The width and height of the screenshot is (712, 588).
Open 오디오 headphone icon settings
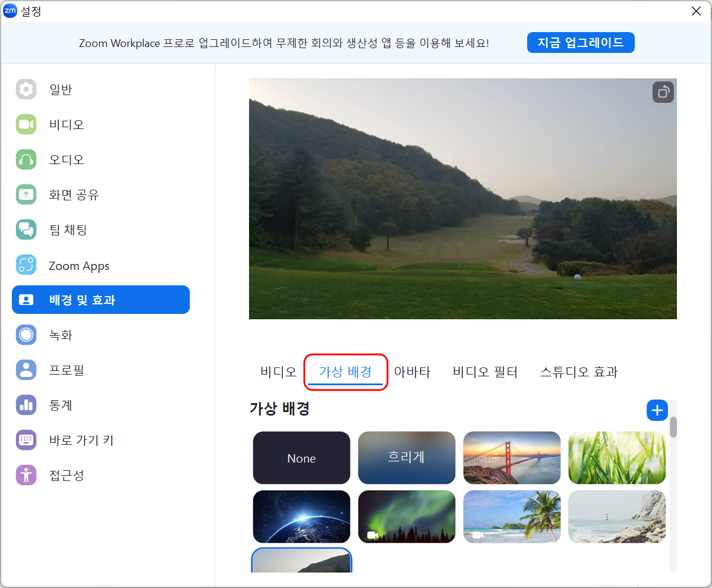(26, 159)
